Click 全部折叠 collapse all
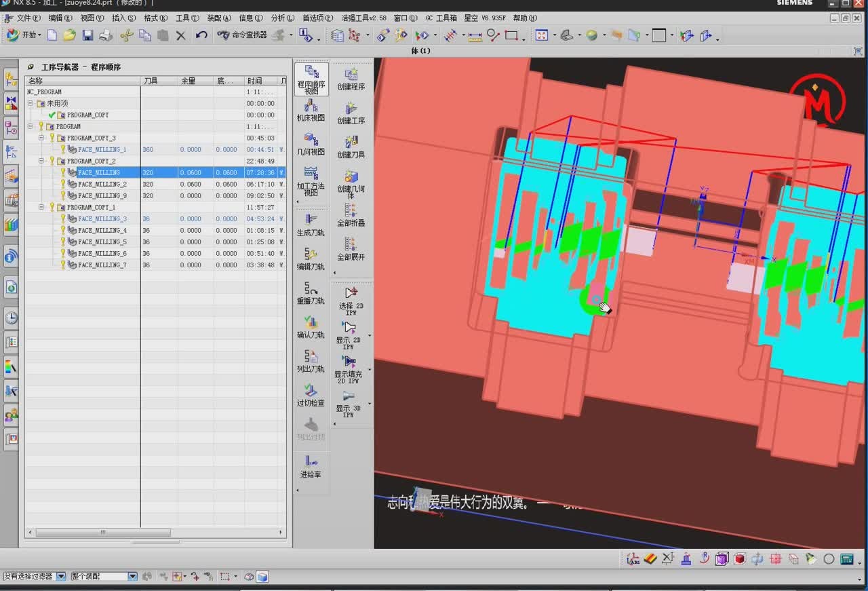The width and height of the screenshot is (868, 591). [351, 216]
